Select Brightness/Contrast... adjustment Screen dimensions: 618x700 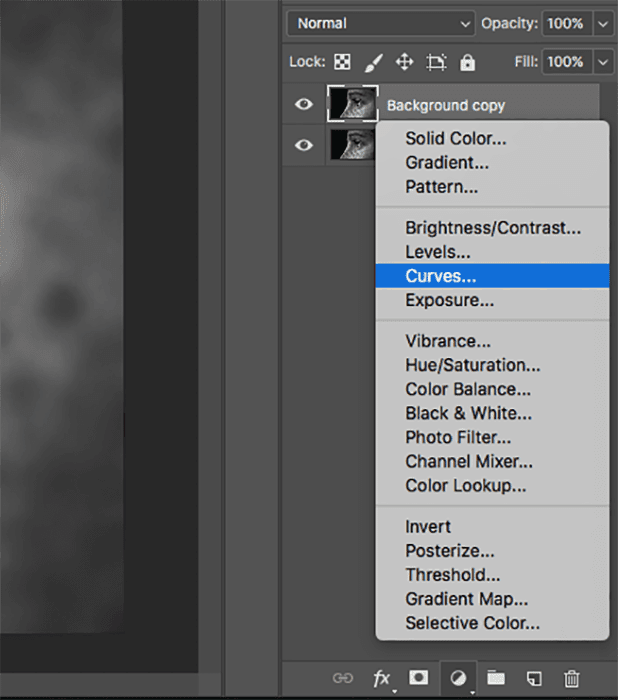[493, 228]
